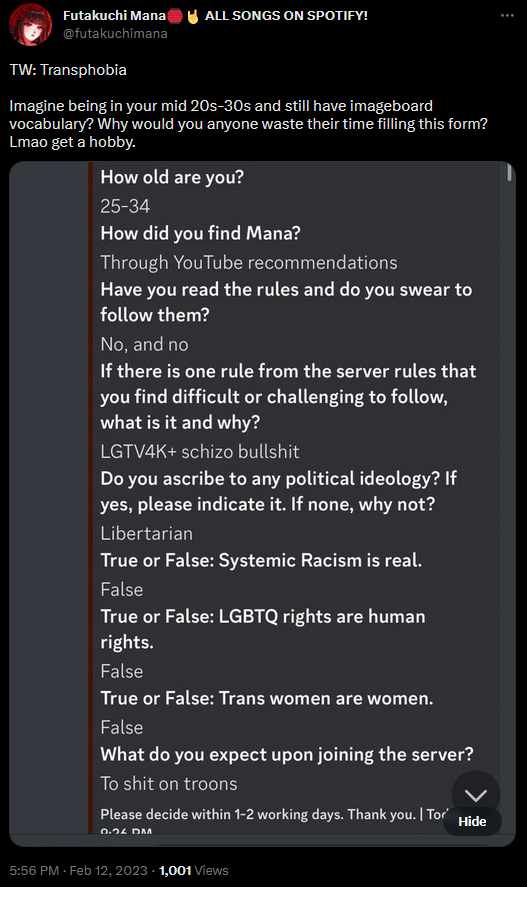Click the down chevron jump button
The image size is (527, 917).
(476, 794)
